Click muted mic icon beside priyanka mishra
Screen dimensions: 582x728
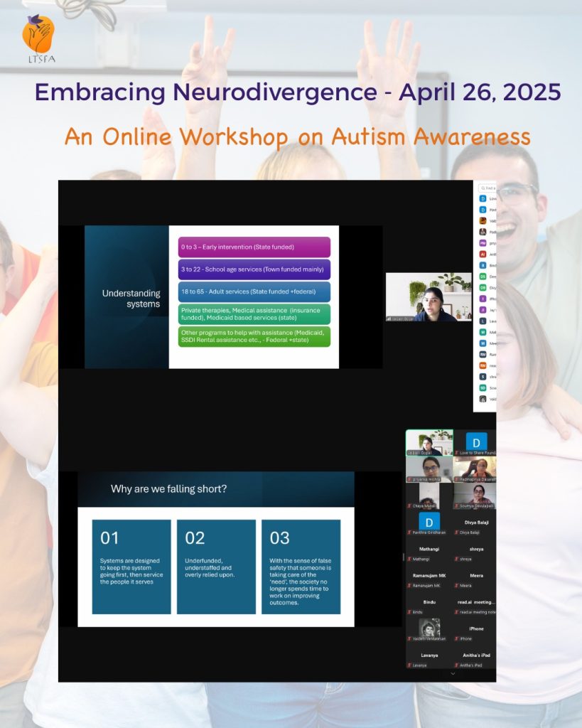pos(410,479)
